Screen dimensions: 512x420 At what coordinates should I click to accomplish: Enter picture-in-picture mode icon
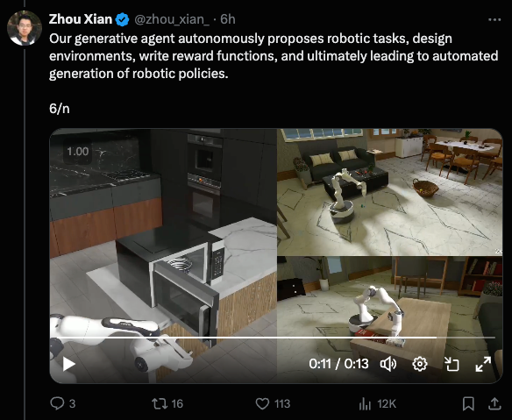[452, 364]
